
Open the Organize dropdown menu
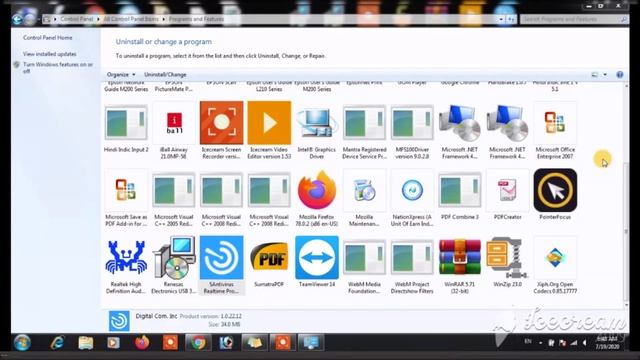[121, 75]
